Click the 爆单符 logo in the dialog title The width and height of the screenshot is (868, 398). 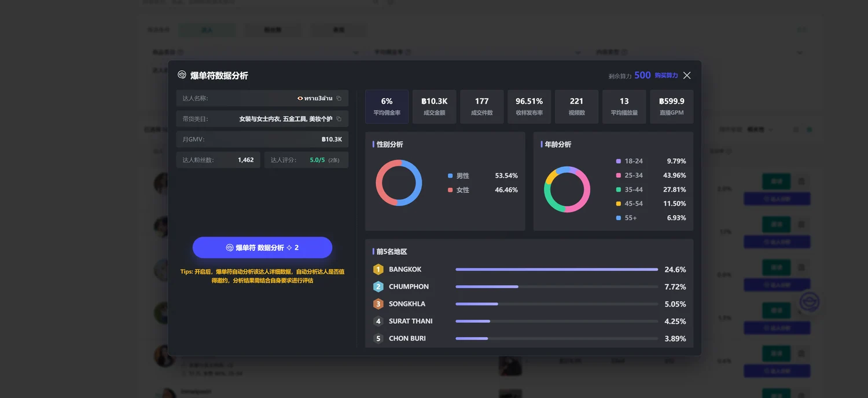coord(182,75)
